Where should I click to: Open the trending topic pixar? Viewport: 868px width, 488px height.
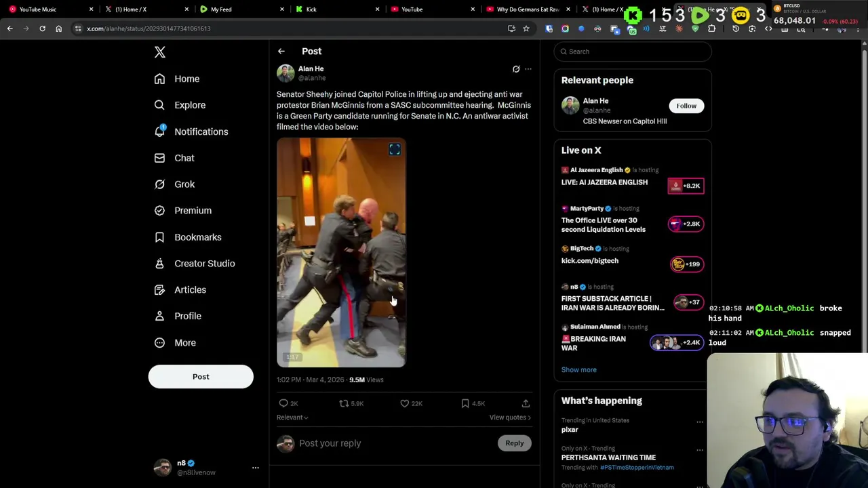570,430
